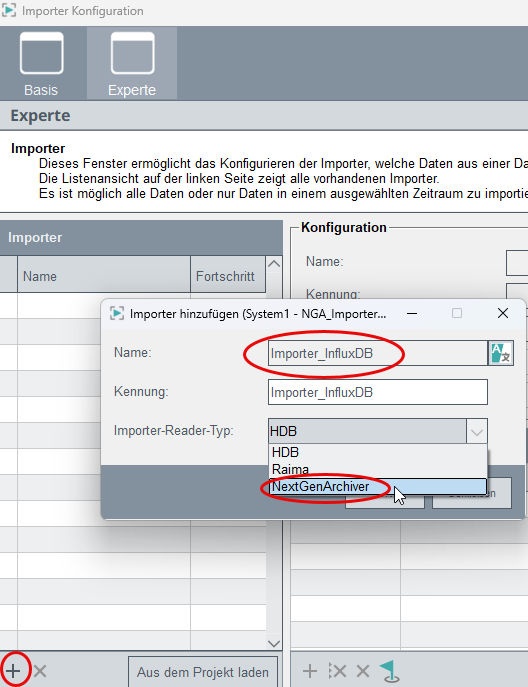Screen dimensions: 528x687
Task: Remove configuration entry with X icon
Action: [363, 671]
